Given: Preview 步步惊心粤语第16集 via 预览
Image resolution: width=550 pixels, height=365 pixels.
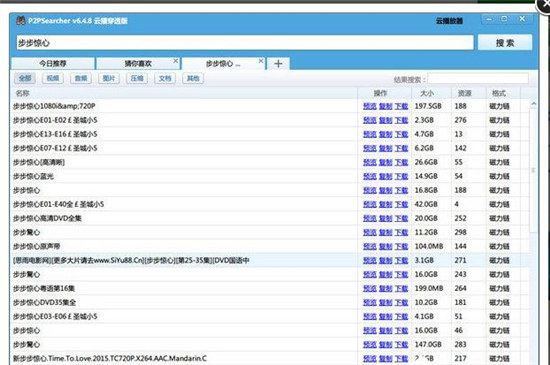Looking at the screenshot, I should (x=370, y=289).
